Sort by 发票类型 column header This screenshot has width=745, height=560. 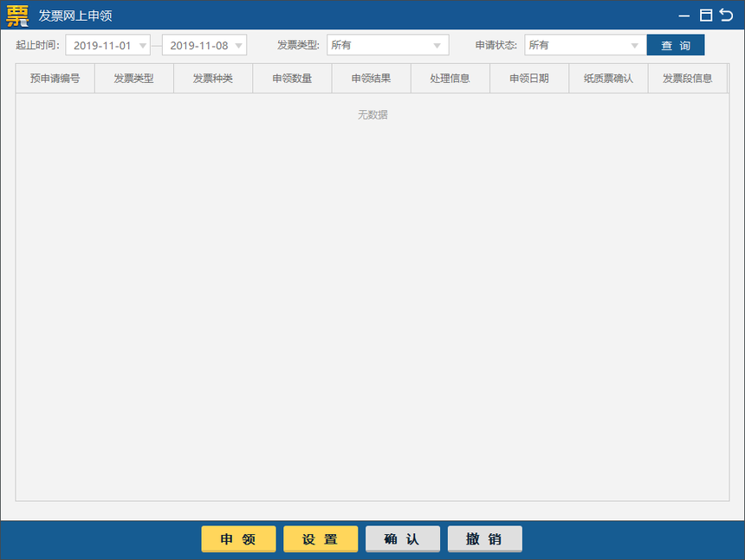tap(134, 79)
